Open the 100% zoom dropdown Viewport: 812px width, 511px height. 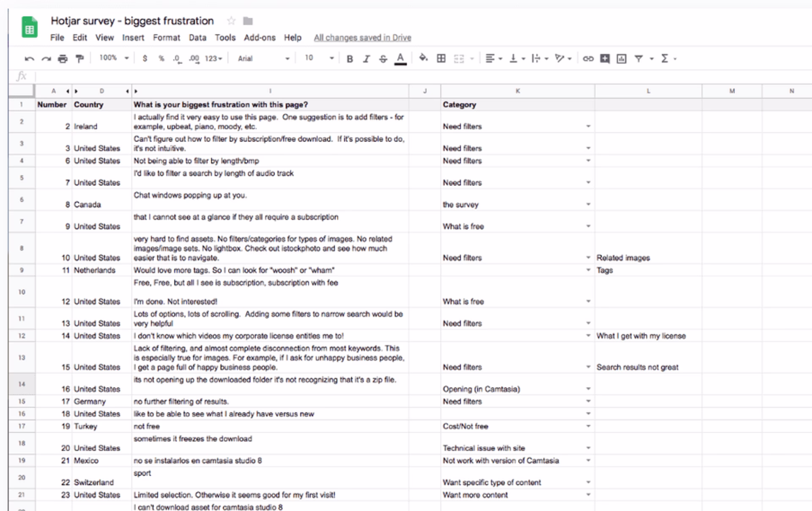(114, 58)
